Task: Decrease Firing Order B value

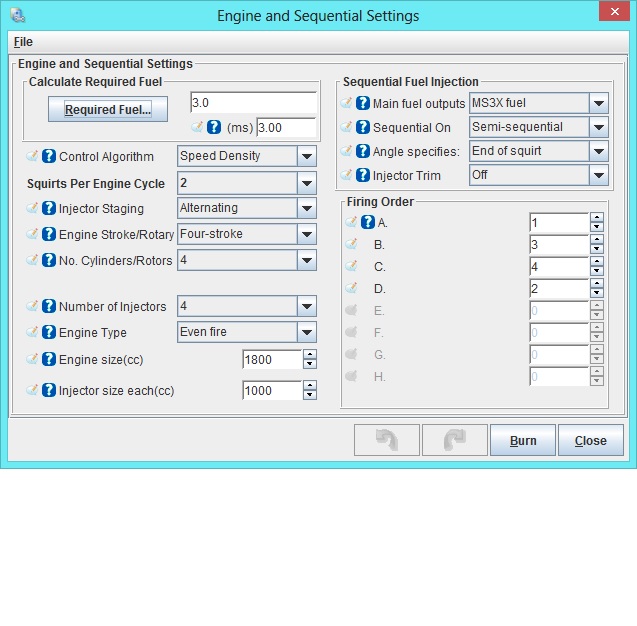Action: coord(597,249)
